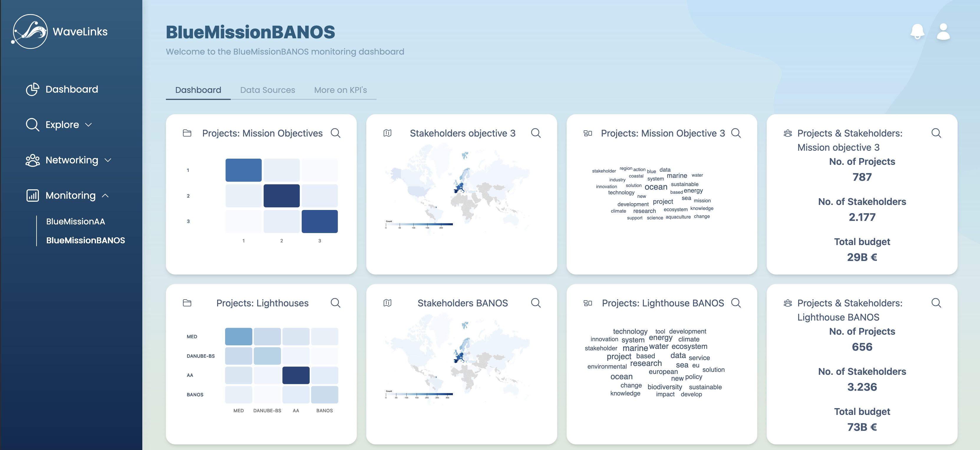This screenshot has width=980, height=450.
Task: Open search on Mission objective 3 stats card
Action: pos(936,133)
